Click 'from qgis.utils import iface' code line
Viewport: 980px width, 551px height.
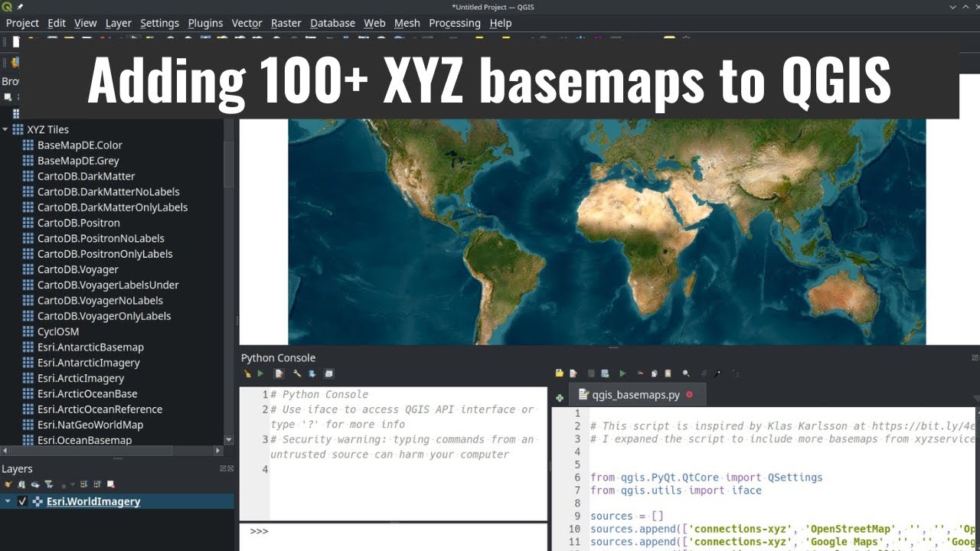click(x=676, y=490)
